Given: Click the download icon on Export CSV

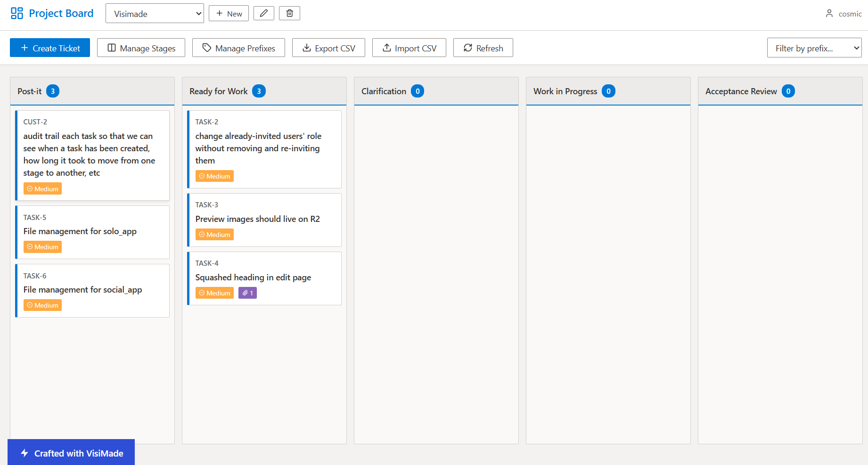Looking at the screenshot, I should [307, 48].
